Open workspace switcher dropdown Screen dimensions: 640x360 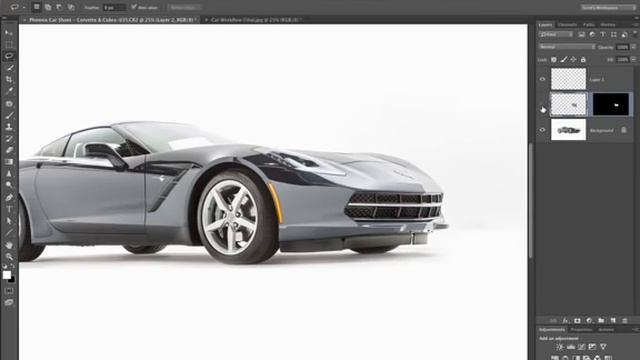coord(608,7)
